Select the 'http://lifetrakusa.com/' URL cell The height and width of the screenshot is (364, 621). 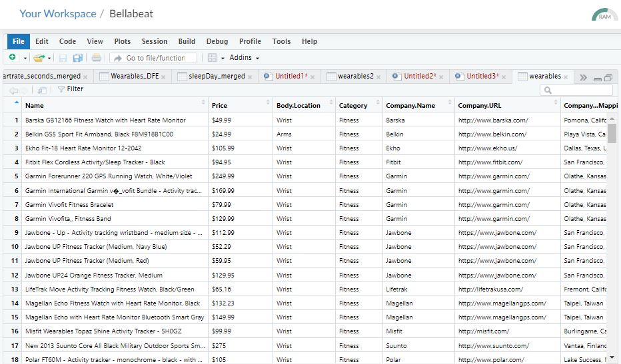tap(507, 289)
